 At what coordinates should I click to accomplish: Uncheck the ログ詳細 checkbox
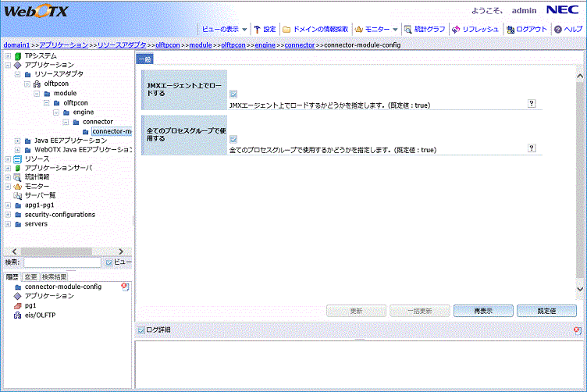pos(141,330)
